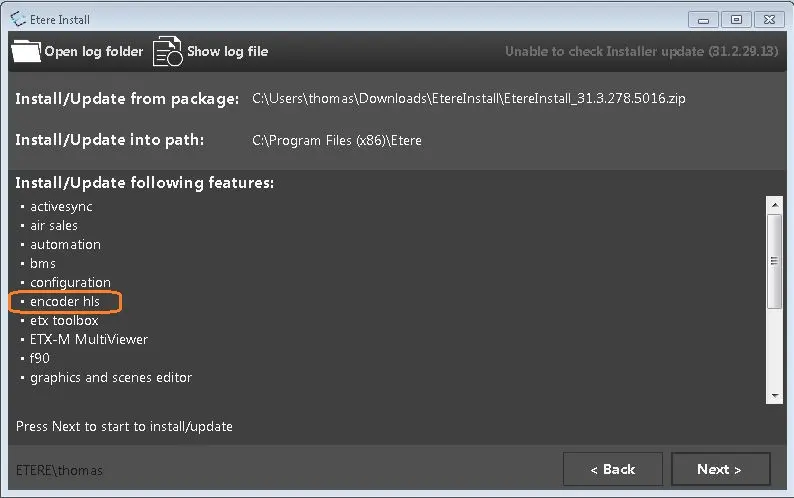Viewport: 794px width, 498px height.
Task: Click the "Open log folder" label
Action: coord(94,51)
